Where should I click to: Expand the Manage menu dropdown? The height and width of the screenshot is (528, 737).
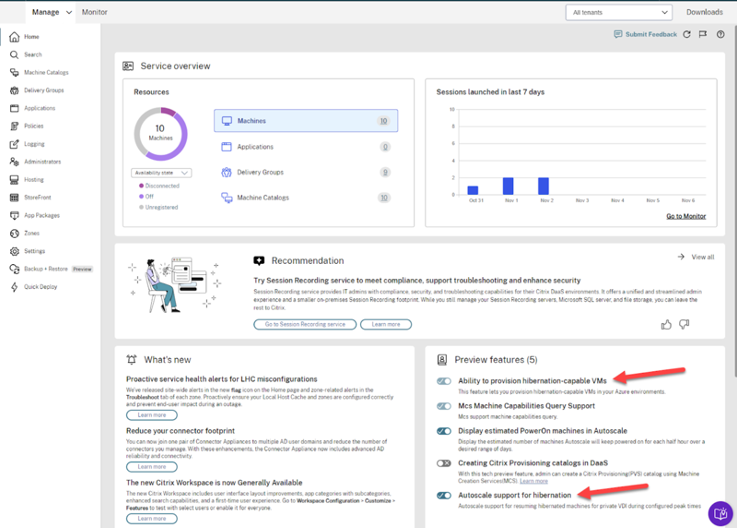51,12
